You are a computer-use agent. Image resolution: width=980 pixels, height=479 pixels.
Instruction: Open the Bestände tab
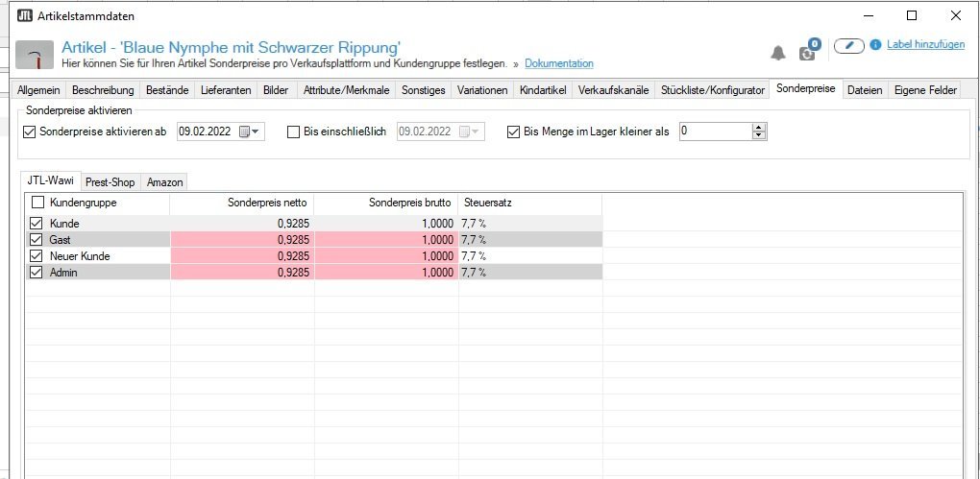point(167,90)
